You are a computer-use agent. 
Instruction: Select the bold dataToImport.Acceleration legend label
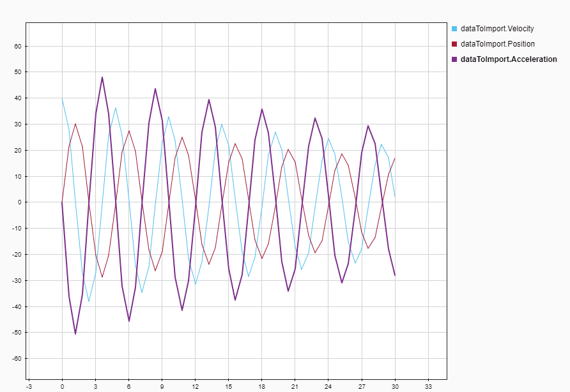pyautogui.click(x=508, y=59)
